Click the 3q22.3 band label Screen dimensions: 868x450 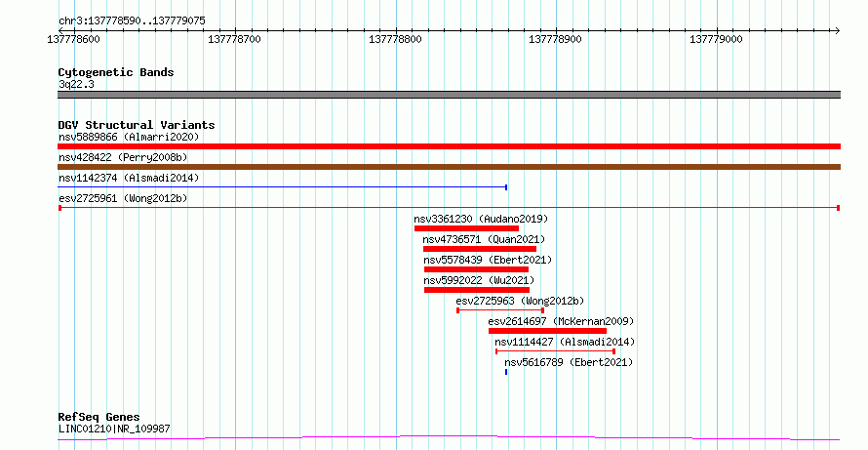76,84
